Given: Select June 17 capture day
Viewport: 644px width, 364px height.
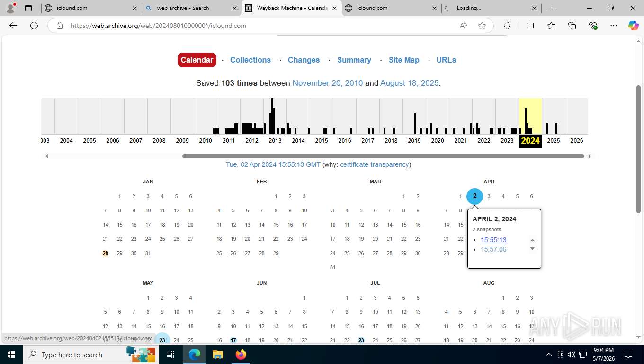Looking at the screenshot, I should (x=233, y=340).
